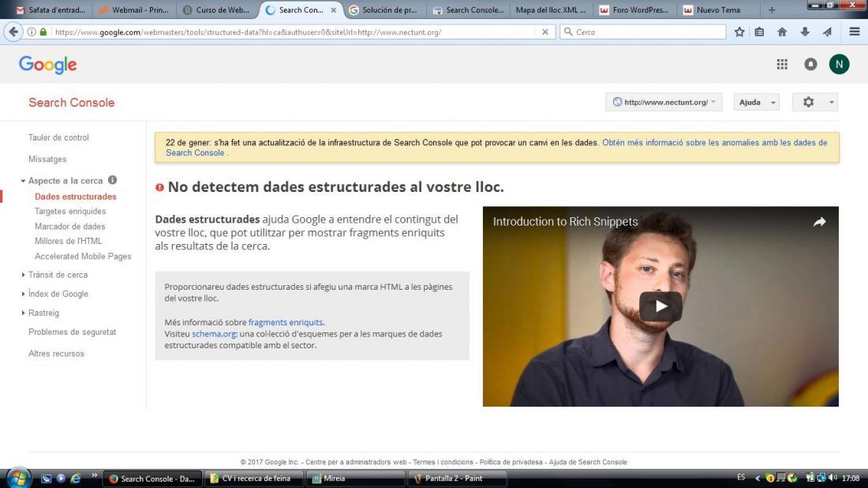868x488 pixels.
Task: Switch to Mireia taskbar window
Action: point(355,479)
